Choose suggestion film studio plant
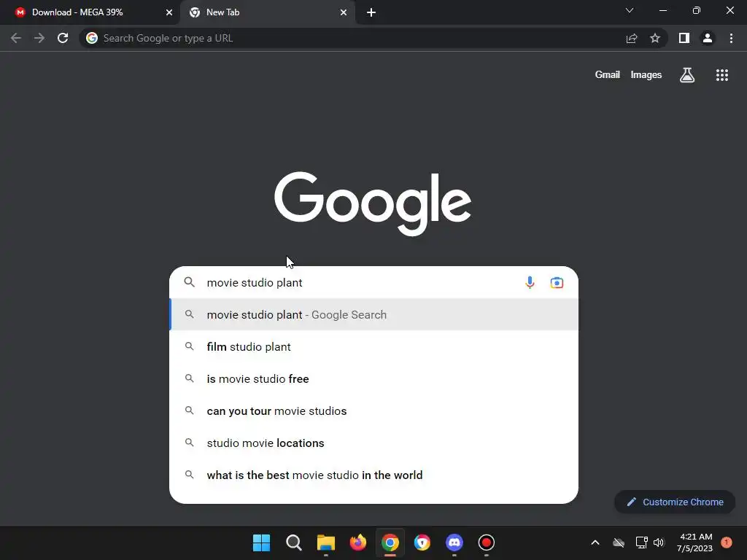The image size is (747, 560). click(x=374, y=346)
